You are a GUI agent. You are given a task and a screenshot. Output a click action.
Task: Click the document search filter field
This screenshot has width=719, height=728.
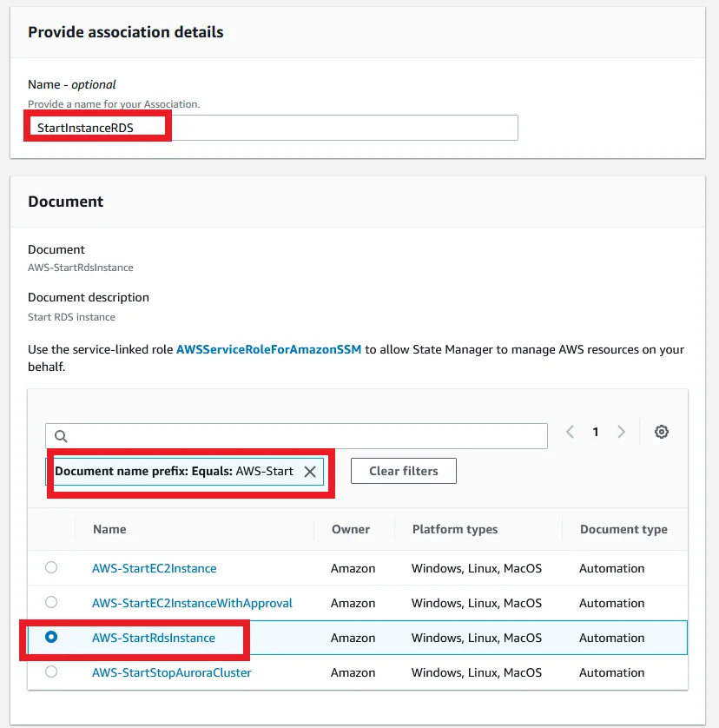[x=296, y=436]
